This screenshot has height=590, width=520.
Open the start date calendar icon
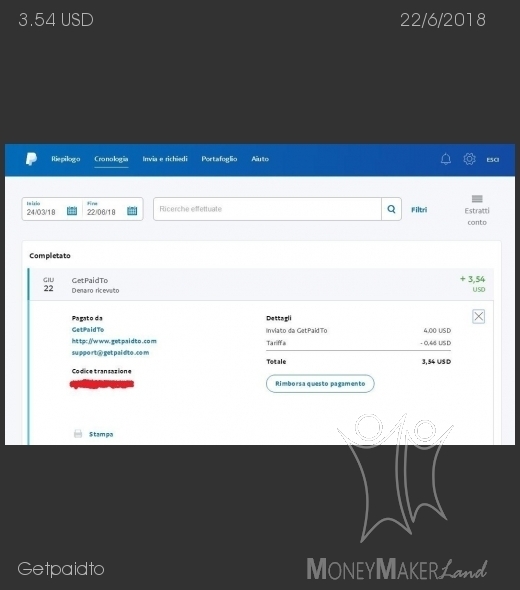pyautogui.click(x=72, y=211)
